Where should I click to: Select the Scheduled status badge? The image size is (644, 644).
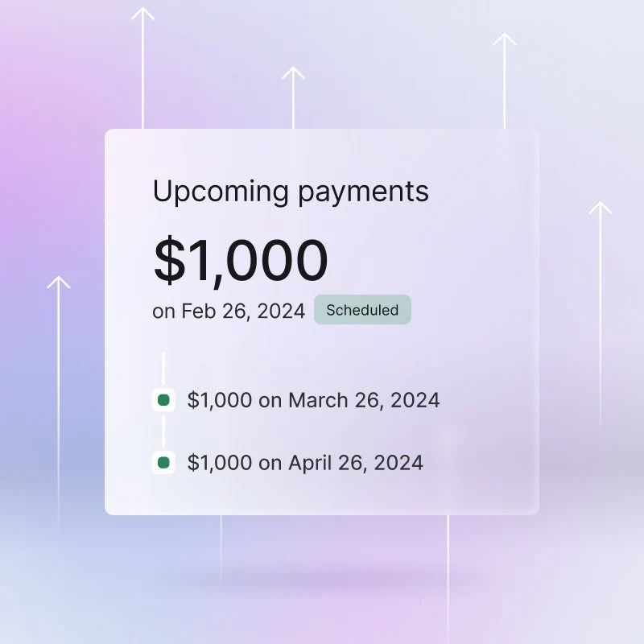[x=362, y=310]
